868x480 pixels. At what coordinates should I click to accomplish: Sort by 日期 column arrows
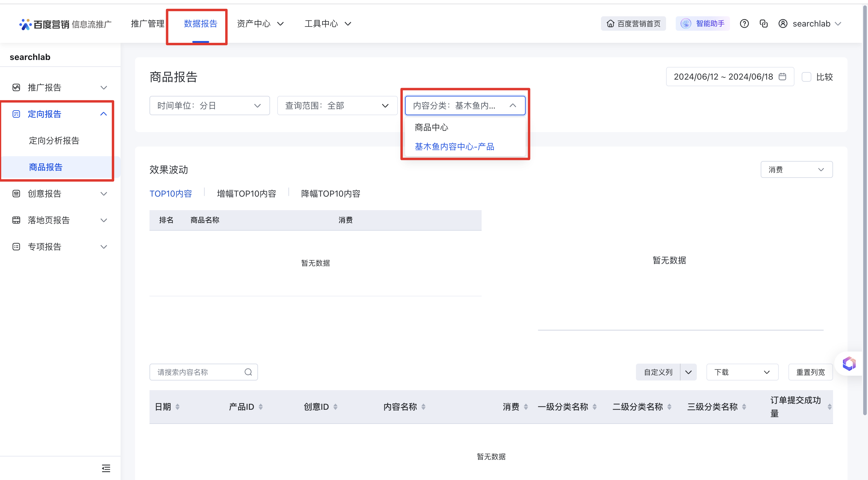point(178,407)
